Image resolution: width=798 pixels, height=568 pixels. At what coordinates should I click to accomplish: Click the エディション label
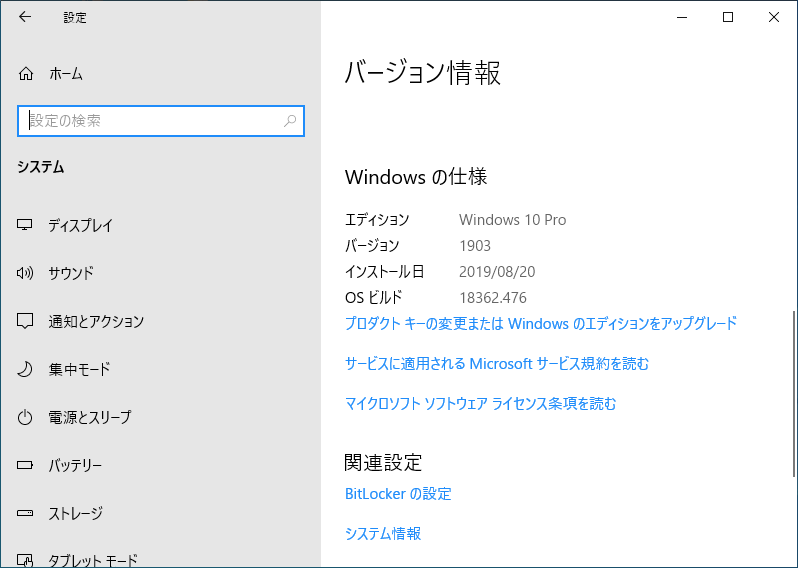pos(377,219)
